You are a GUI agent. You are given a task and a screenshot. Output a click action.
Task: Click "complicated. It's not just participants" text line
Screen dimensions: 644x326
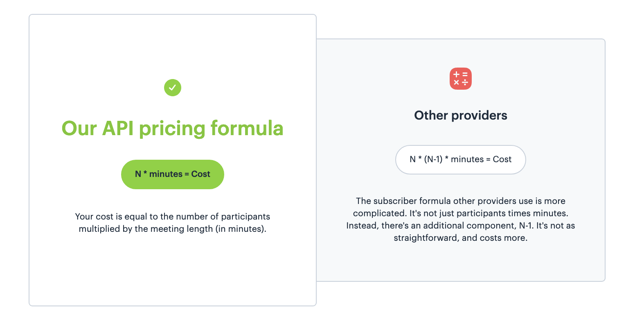tap(461, 213)
